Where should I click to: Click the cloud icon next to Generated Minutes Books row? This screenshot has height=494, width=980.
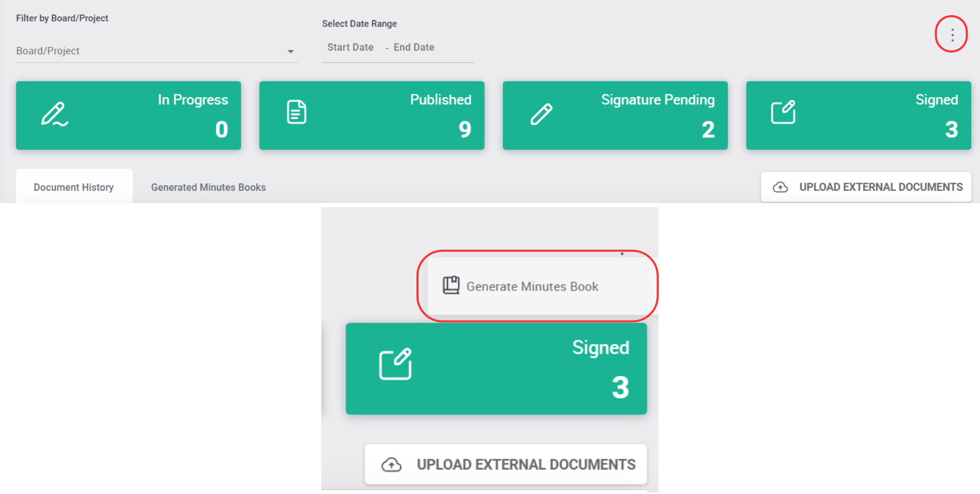780,187
